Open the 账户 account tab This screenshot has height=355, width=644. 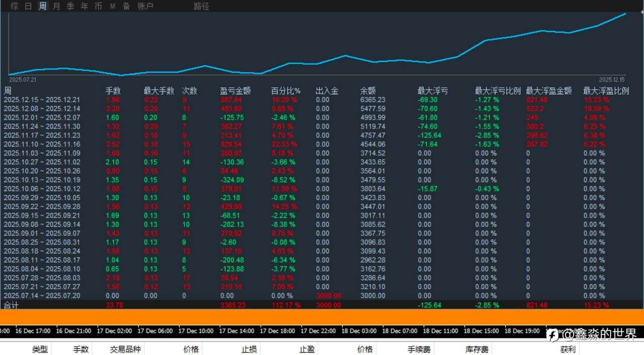(145, 6)
